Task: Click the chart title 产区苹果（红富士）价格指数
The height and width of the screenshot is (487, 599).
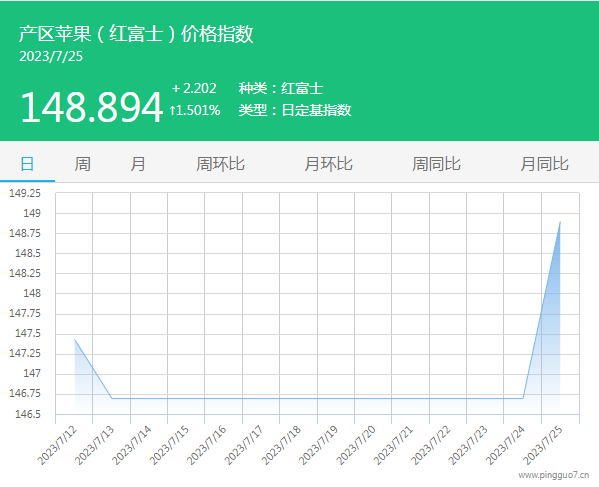Action: (x=136, y=34)
